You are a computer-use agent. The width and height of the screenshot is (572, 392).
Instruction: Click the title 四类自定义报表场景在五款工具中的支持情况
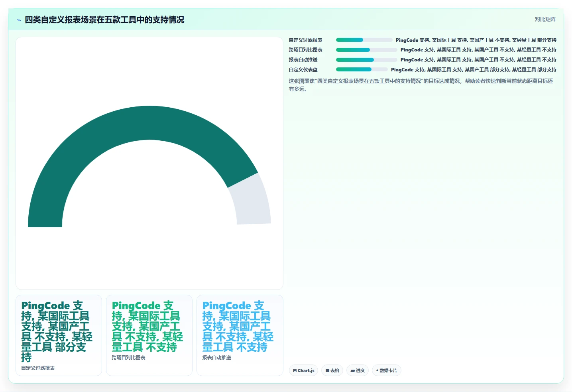(104, 20)
